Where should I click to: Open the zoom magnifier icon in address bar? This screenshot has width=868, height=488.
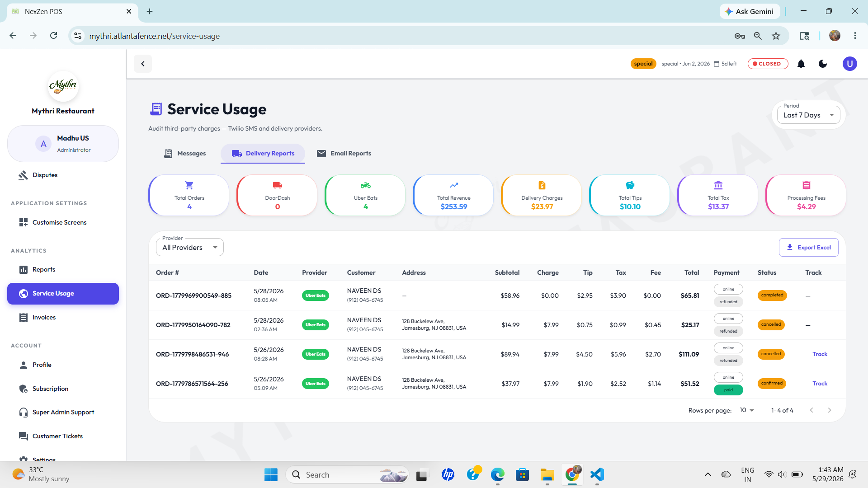coord(758,36)
